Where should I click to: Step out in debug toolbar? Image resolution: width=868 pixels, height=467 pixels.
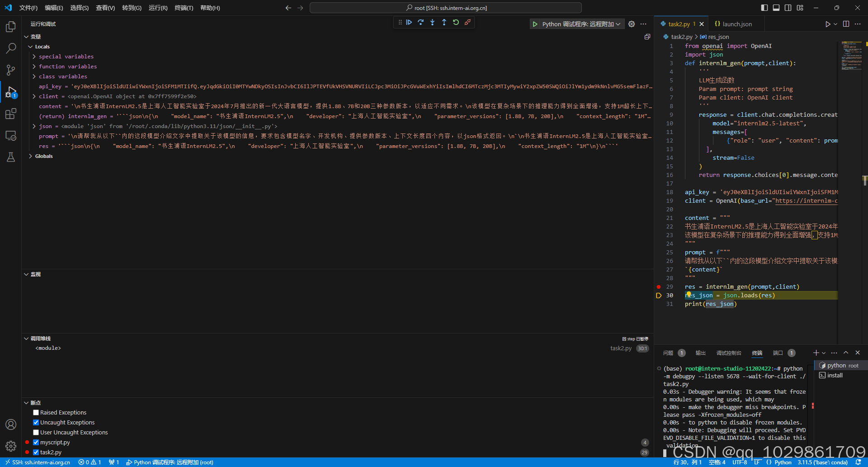coord(444,22)
